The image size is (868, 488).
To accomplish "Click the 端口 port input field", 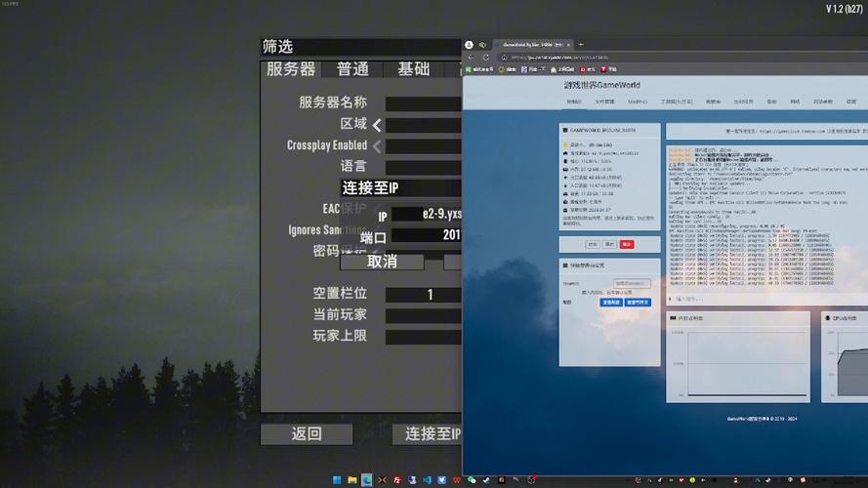I will click(x=426, y=235).
